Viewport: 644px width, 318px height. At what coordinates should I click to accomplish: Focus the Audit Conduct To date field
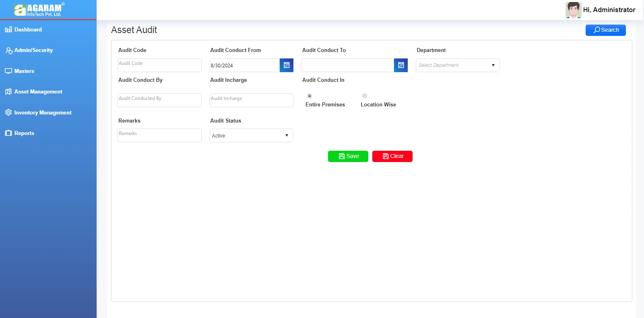point(348,65)
